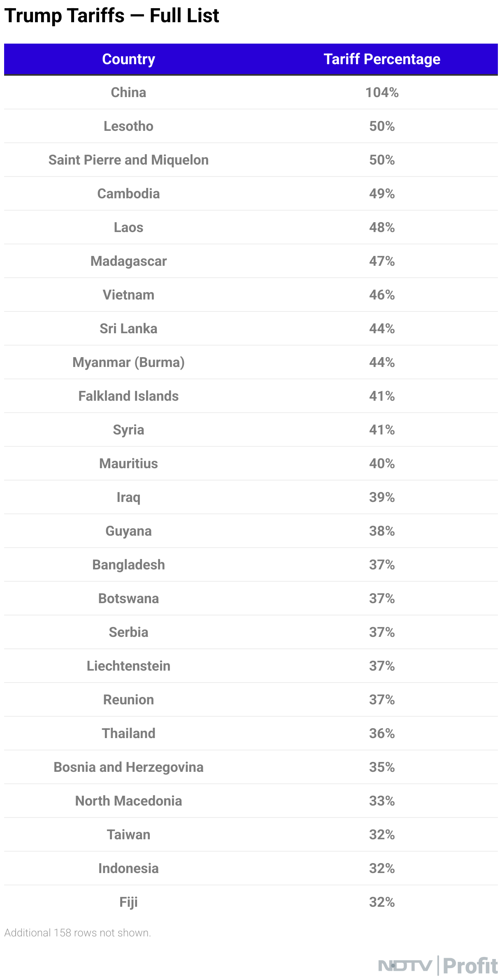Click the Tariff Percentage column header
Screen dimensions: 502x980
pyautogui.click(x=382, y=59)
